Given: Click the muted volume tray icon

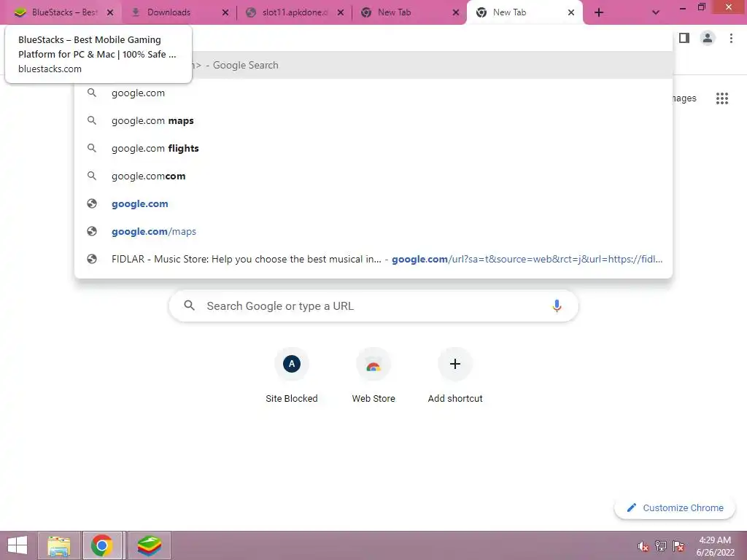Looking at the screenshot, I should pos(643,546).
